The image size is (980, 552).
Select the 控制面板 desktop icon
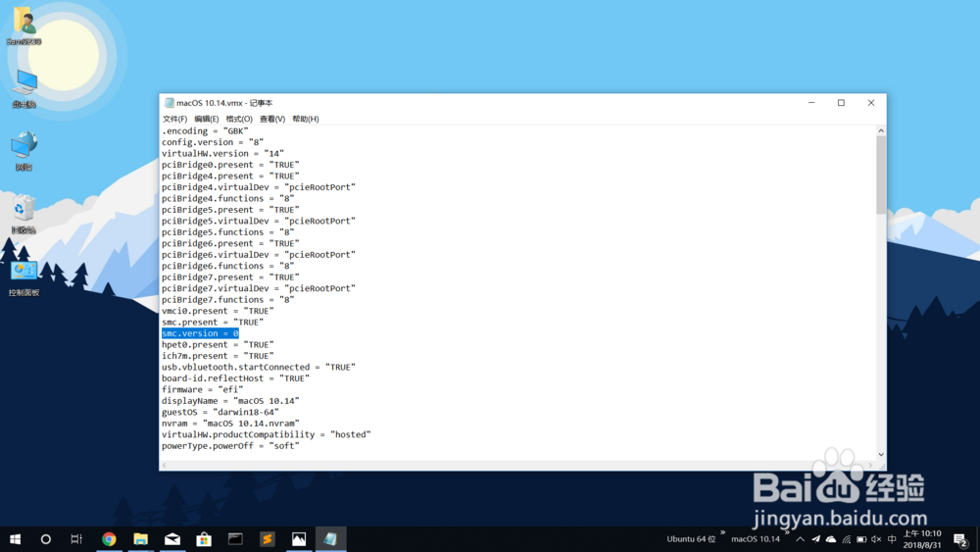[x=24, y=277]
